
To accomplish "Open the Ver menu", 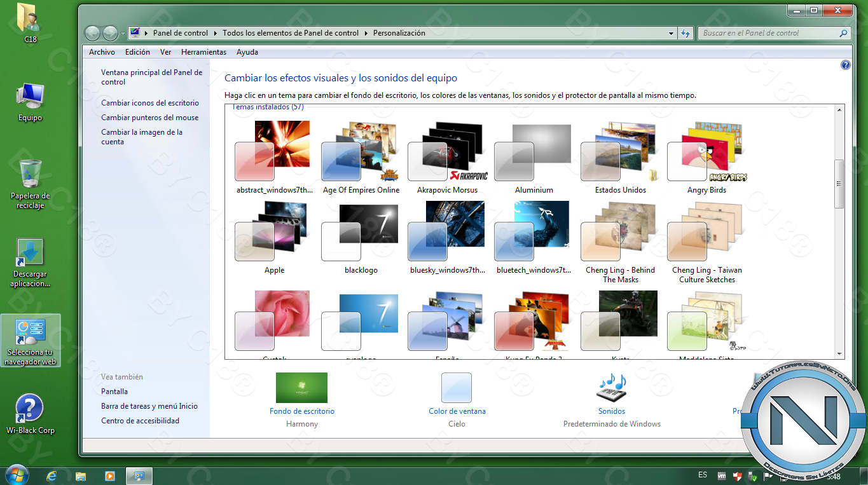I will [165, 52].
